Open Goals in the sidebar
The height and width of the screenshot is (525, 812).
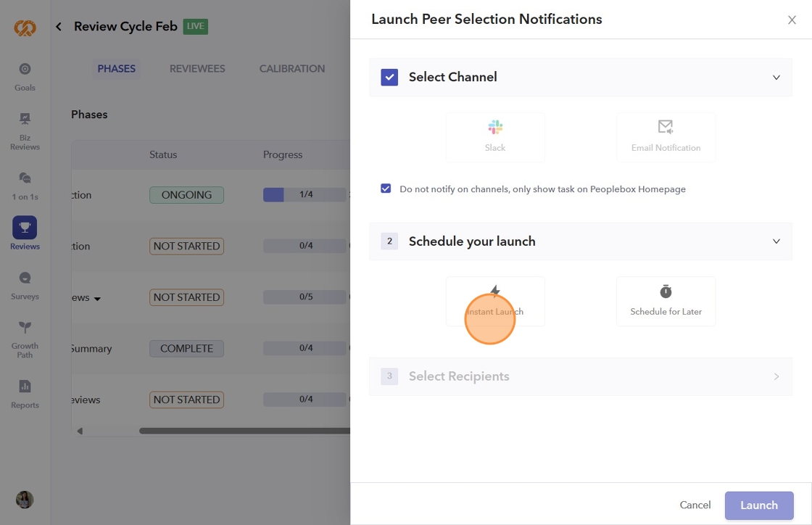[25, 75]
